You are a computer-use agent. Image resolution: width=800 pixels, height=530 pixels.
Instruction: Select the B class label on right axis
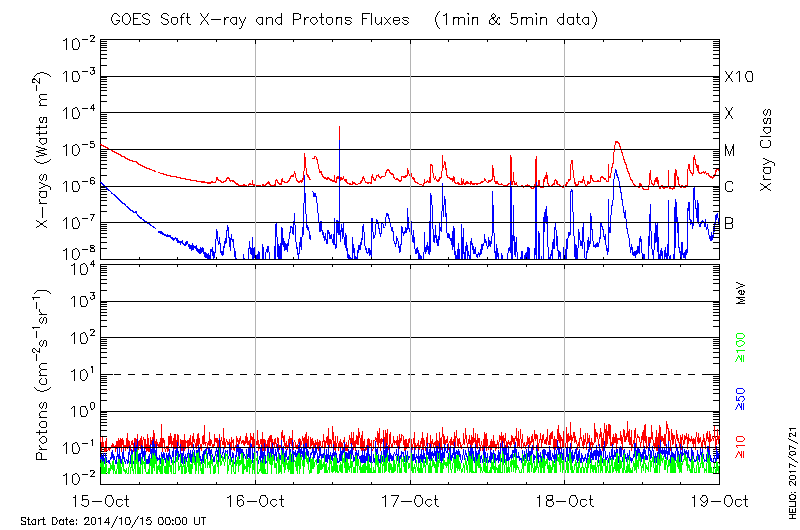pyautogui.click(x=730, y=223)
